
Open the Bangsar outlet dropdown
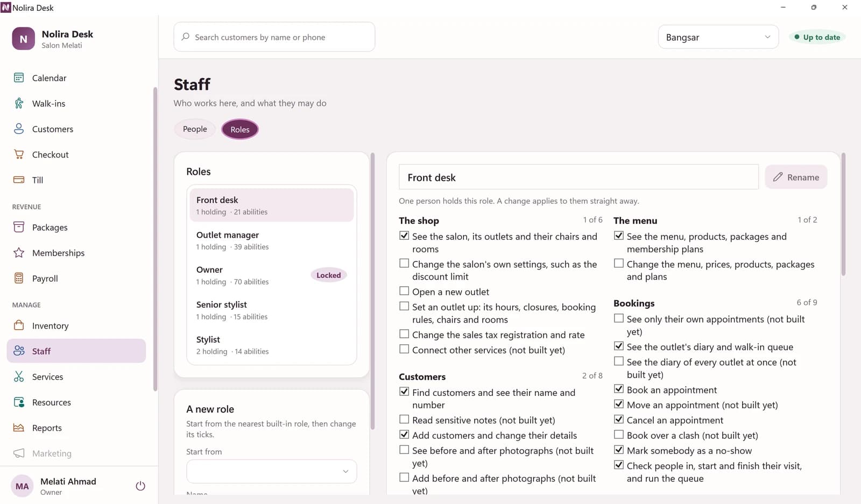pos(718,37)
